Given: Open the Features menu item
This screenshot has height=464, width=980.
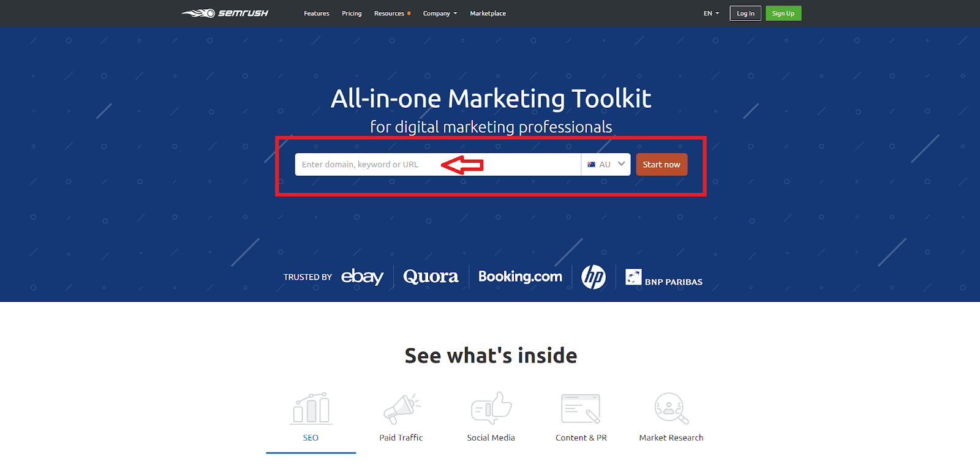Looking at the screenshot, I should point(317,13).
